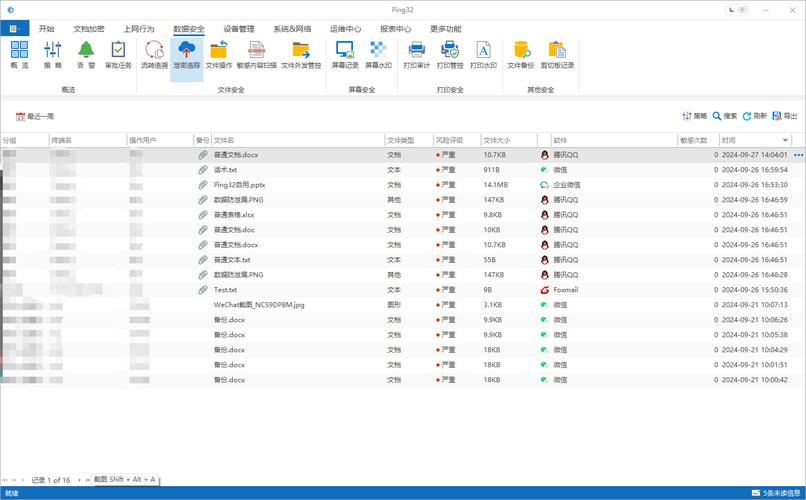The height and width of the screenshot is (500, 806).
Task: Select row timestamped 2024-09-26 16:46:28
Action: [x=402, y=274]
